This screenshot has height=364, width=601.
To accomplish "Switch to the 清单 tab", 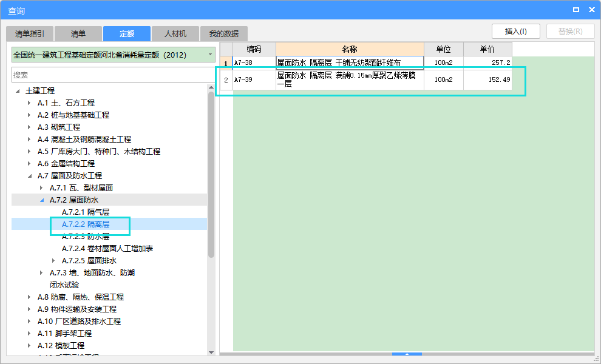I will tap(78, 34).
